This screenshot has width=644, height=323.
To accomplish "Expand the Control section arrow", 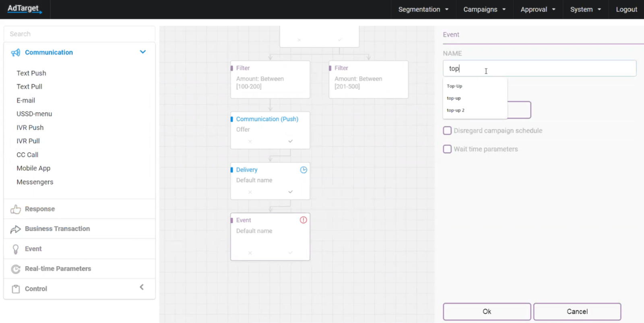I will point(142,287).
